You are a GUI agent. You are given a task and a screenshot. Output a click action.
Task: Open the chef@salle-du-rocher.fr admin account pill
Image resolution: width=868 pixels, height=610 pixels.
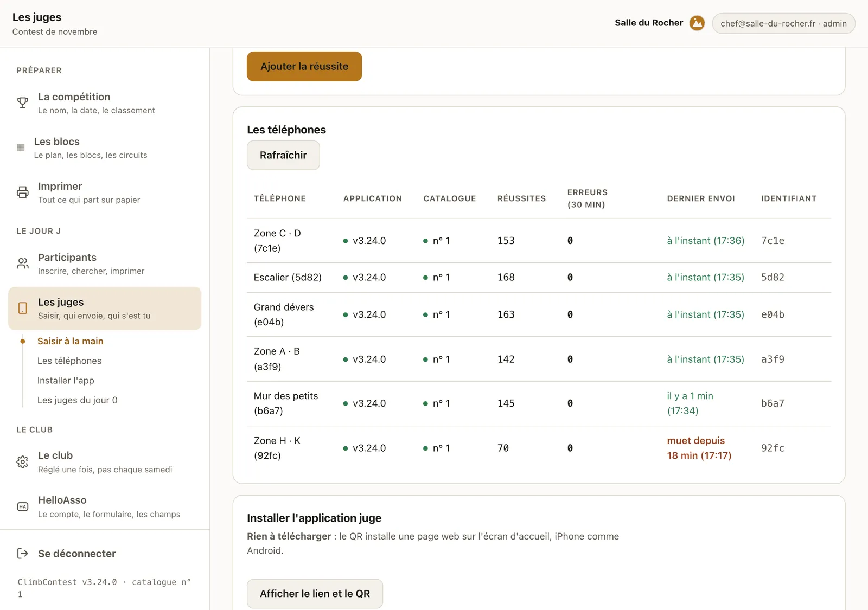pyautogui.click(x=783, y=23)
